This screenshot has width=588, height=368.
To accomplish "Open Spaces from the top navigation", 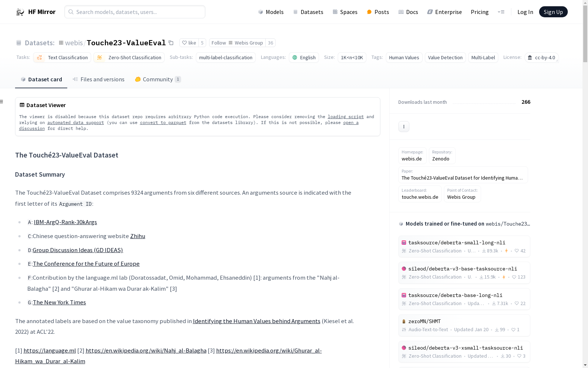I will point(345,12).
